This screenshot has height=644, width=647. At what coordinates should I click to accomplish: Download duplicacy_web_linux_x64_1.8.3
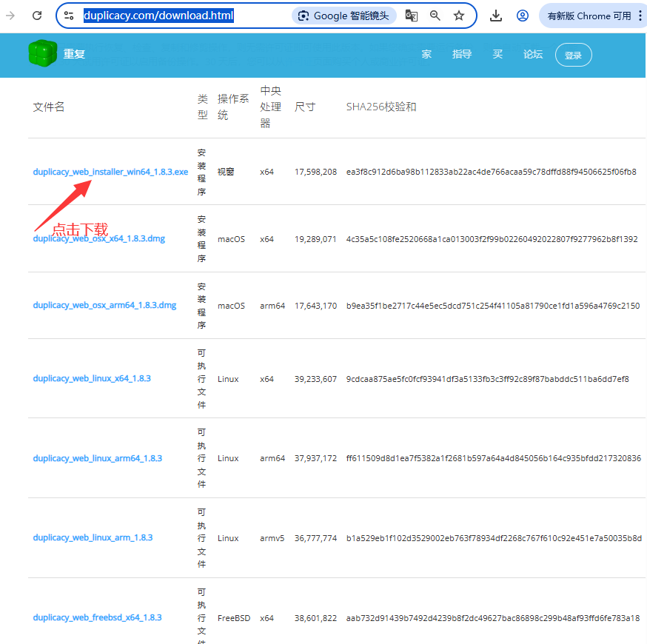point(92,378)
